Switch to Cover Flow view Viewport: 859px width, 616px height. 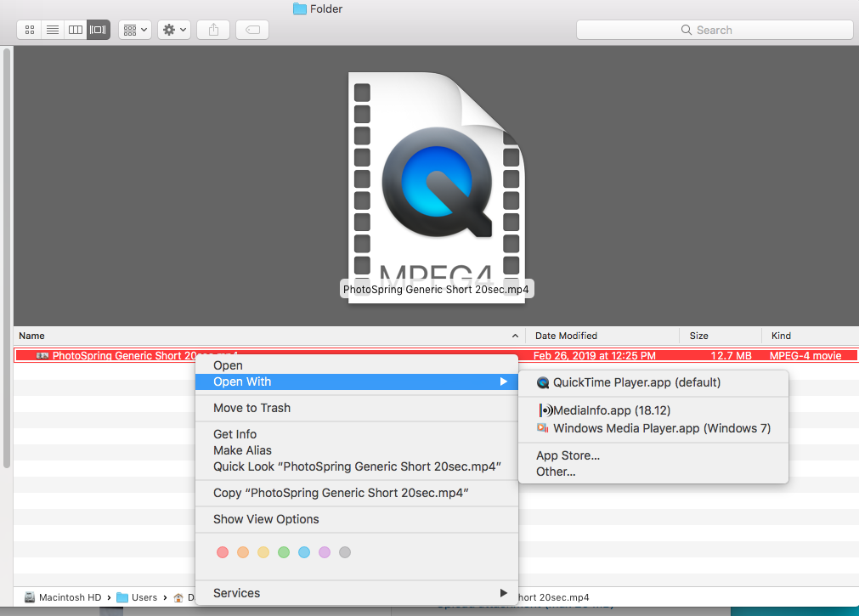tap(98, 30)
